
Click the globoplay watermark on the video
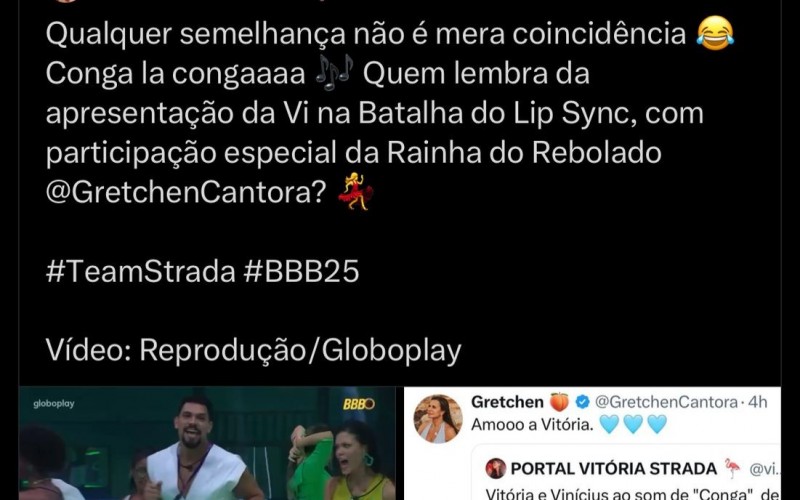click(x=54, y=404)
